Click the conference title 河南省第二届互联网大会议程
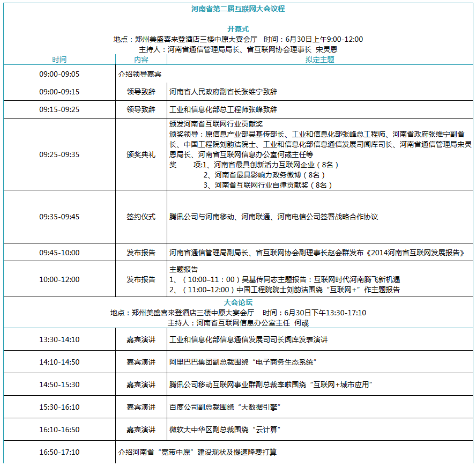This screenshot has height=466, width=476. 238,9
